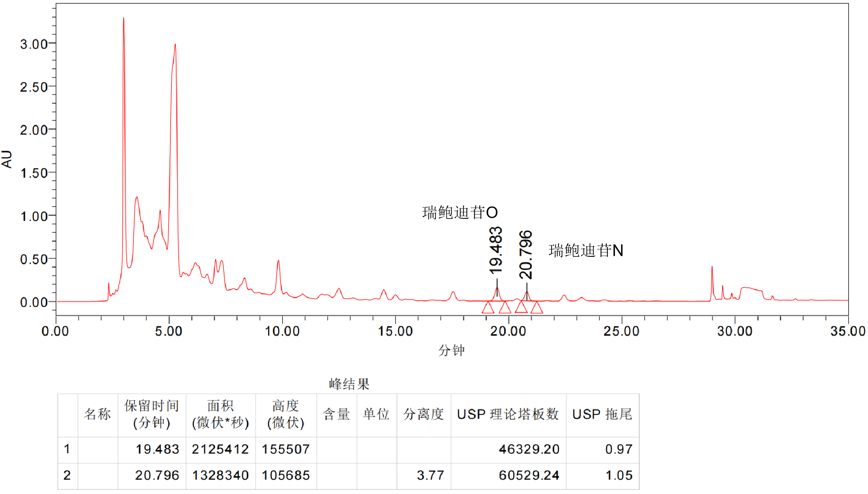Click the AU y-axis label
This screenshot has width=868, height=494.
pos(7,159)
